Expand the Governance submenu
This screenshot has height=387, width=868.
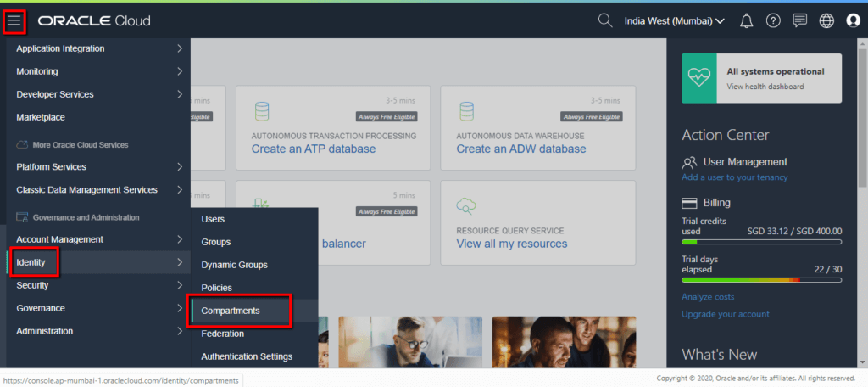point(98,308)
